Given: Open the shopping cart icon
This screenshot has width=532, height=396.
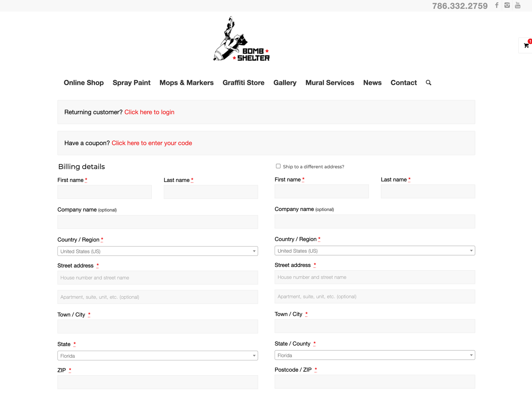Looking at the screenshot, I should pos(526,46).
